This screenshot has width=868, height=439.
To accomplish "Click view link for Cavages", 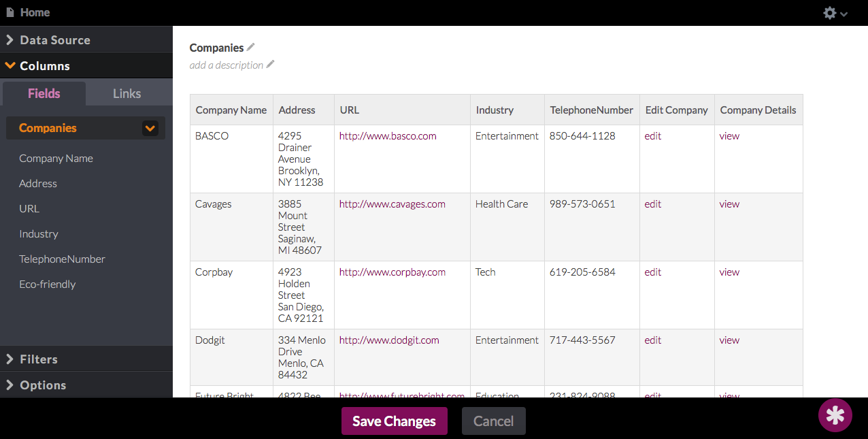I will tap(729, 204).
